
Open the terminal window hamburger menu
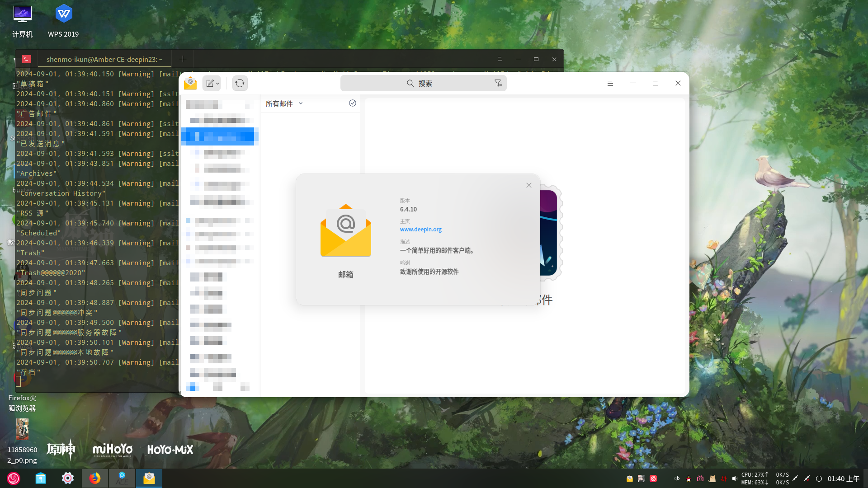click(x=500, y=59)
